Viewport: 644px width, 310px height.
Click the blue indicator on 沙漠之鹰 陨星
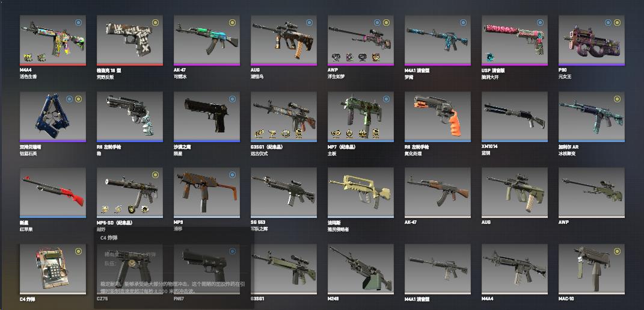(x=232, y=99)
